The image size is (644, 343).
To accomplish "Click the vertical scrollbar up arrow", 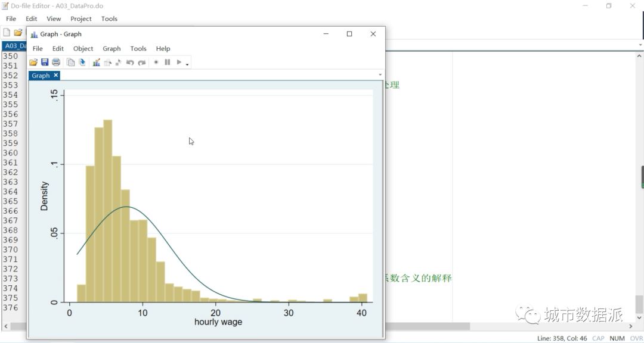I will [x=639, y=56].
